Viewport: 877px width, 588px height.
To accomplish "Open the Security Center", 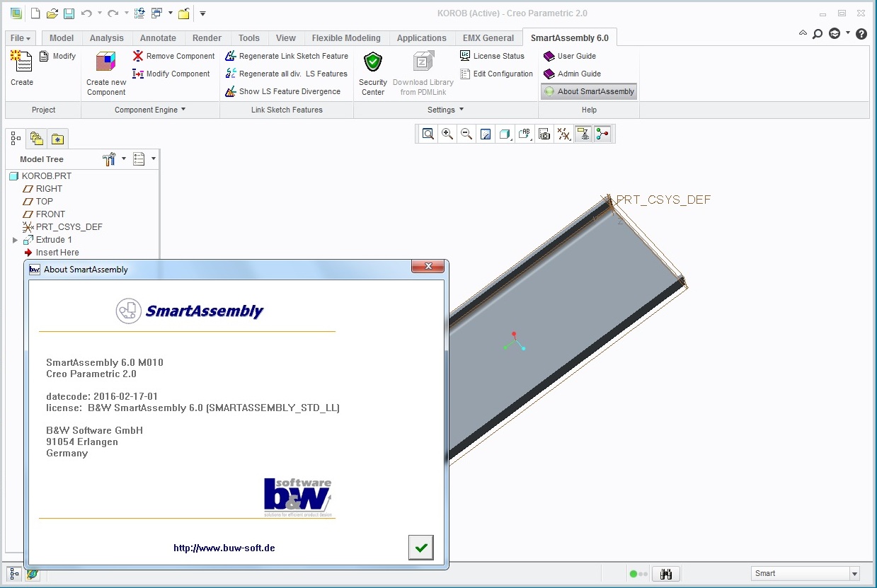I will click(x=373, y=74).
